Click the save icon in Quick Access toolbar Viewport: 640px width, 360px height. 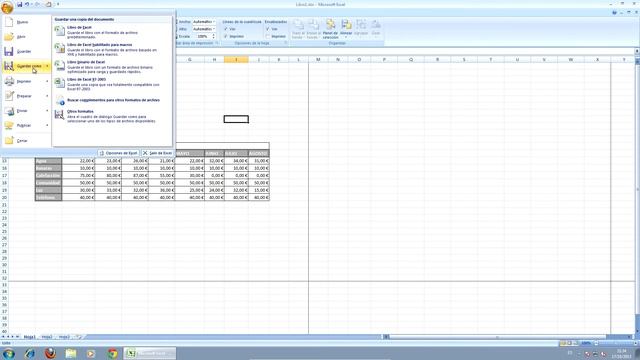pos(19,4)
